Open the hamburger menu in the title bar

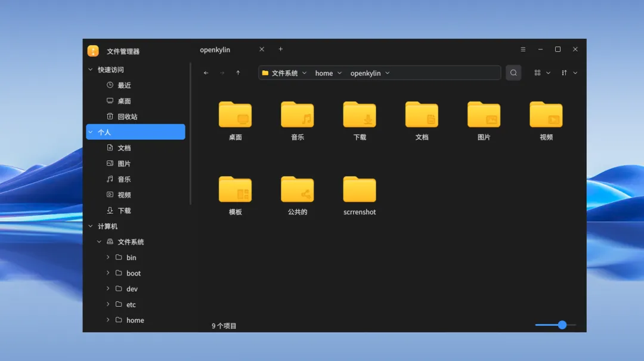click(x=523, y=50)
